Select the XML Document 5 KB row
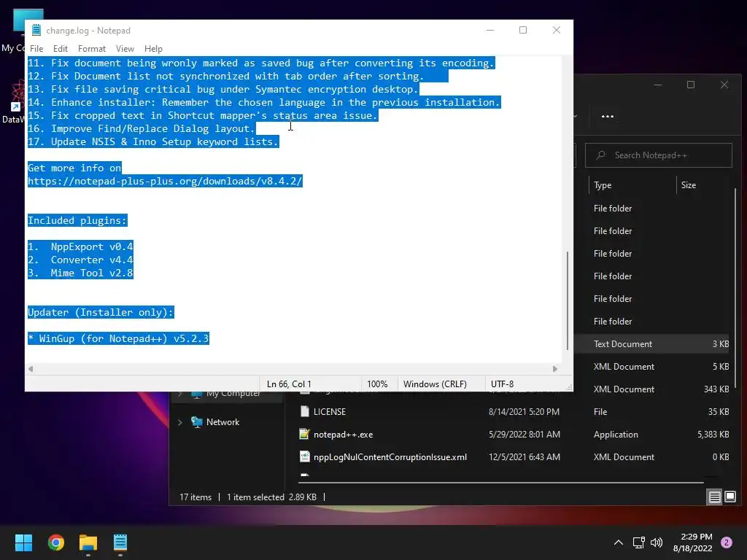The width and height of the screenshot is (747, 560). pyautogui.click(x=653, y=367)
